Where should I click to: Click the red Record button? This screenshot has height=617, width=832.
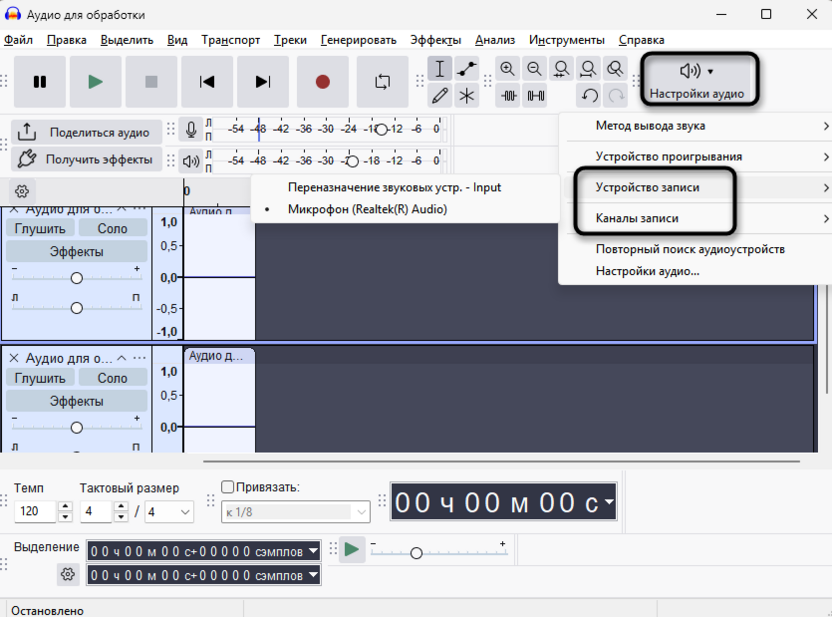(323, 82)
